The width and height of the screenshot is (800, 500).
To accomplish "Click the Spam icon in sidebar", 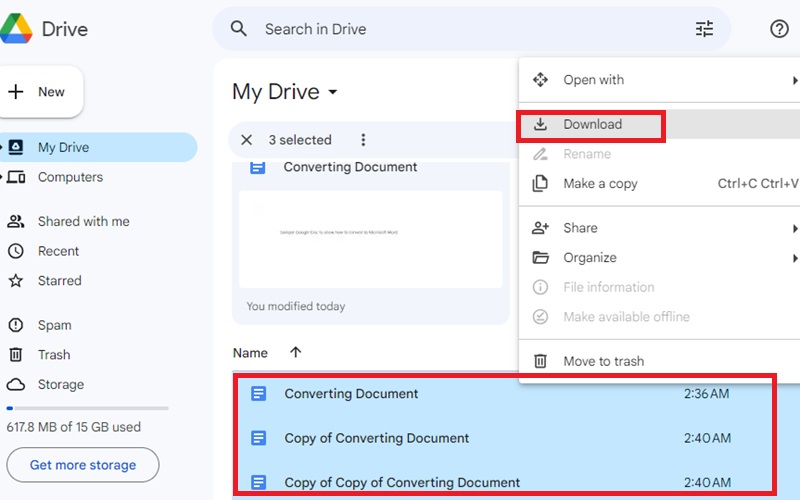I will 16,325.
